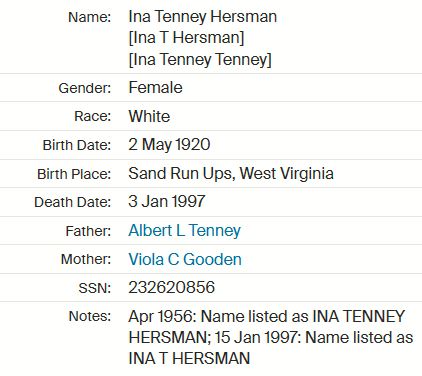Click the Notes text about Apr 1956

271,337
